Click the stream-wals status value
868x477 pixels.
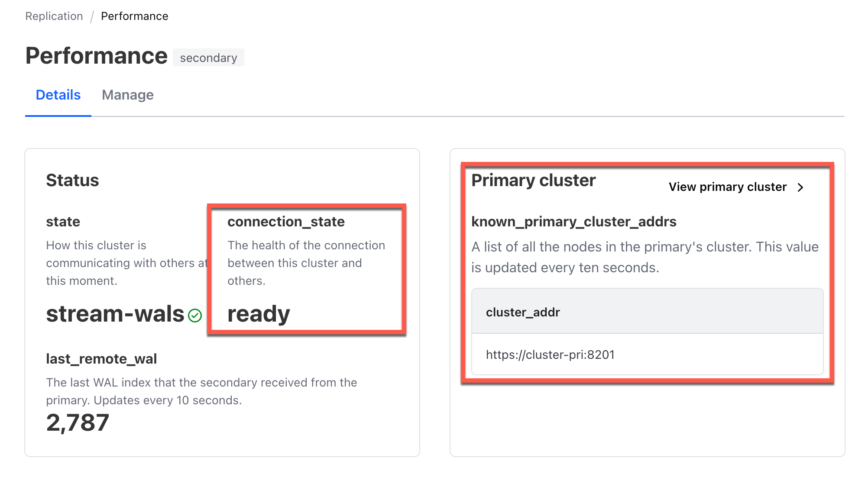115,314
